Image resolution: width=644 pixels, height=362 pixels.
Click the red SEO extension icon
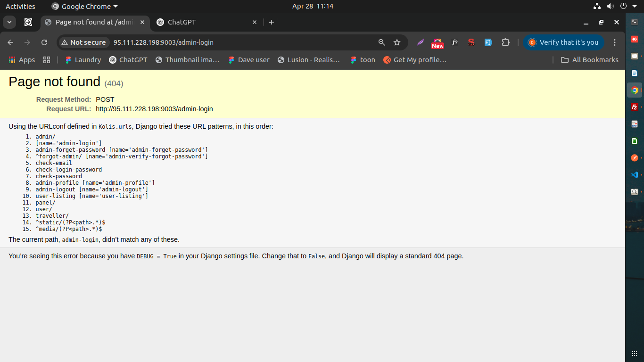(471, 42)
